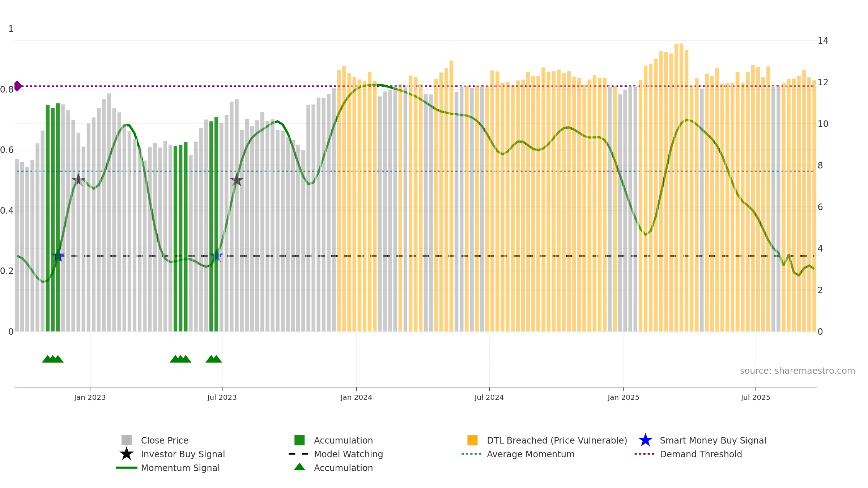Click the Jan 2024 axis tick label
The width and height of the screenshot is (868, 488).
(356, 398)
